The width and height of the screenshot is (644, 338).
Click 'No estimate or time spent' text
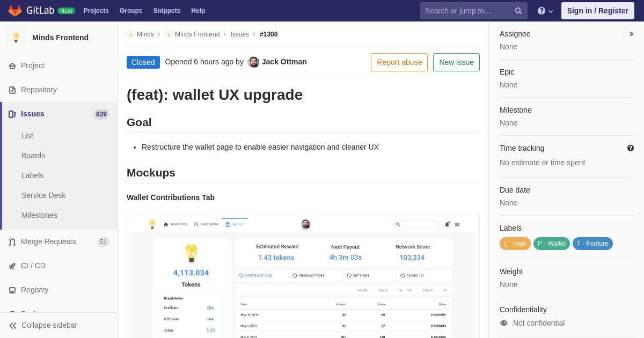[542, 163]
